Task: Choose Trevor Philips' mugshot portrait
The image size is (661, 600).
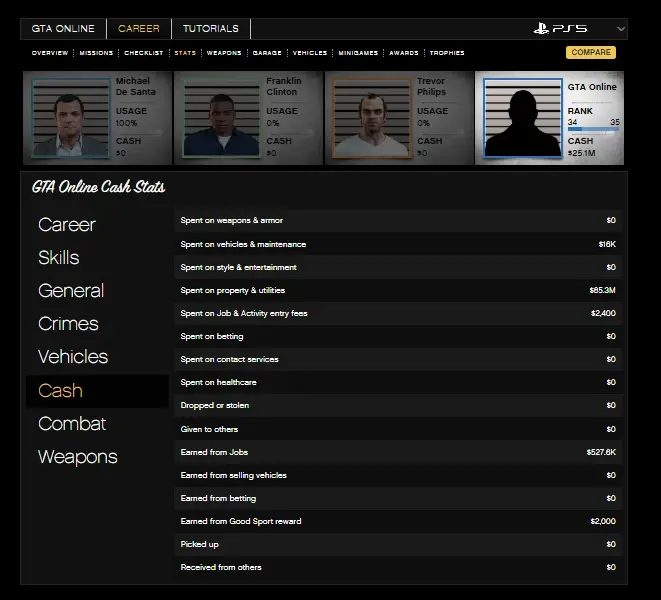Action: pyautogui.click(x=371, y=119)
